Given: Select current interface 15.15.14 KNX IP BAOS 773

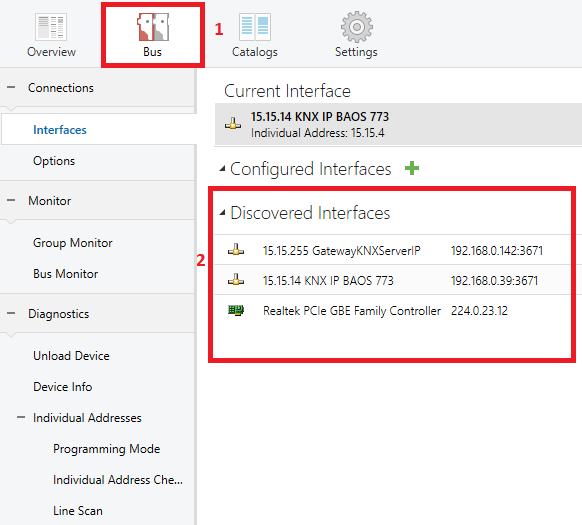Looking at the screenshot, I should pos(398,124).
